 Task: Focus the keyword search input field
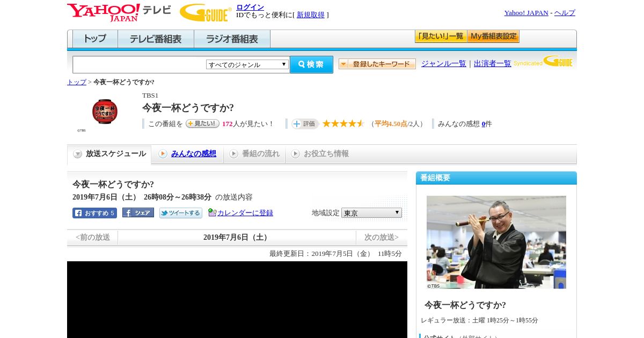tap(140, 64)
